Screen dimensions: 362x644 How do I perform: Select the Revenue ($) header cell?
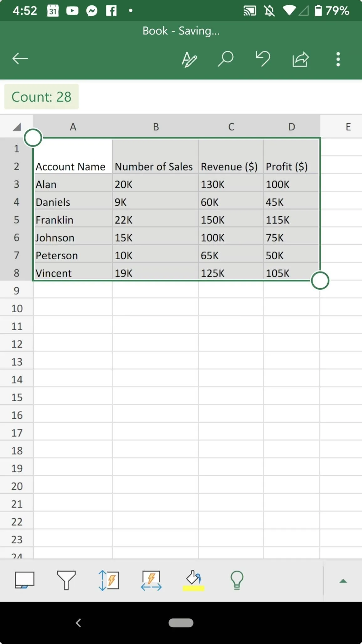pos(231,166)
